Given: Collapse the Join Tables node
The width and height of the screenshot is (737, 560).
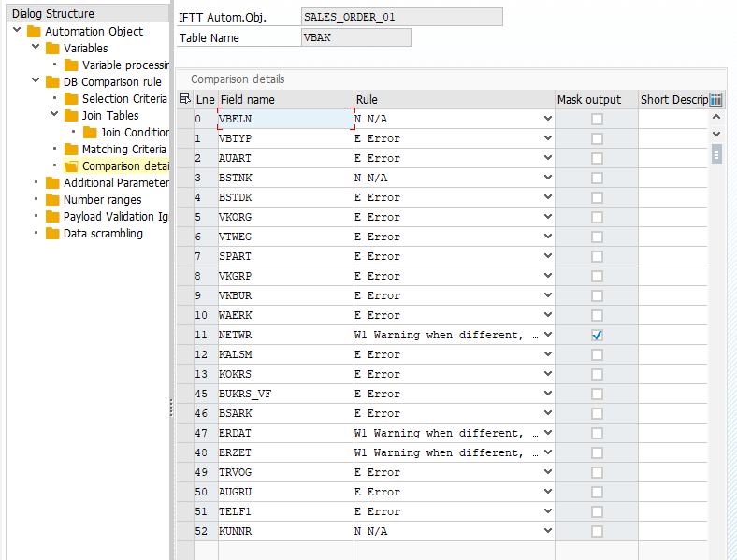Looking at the screenshot, I should (55, 115).
